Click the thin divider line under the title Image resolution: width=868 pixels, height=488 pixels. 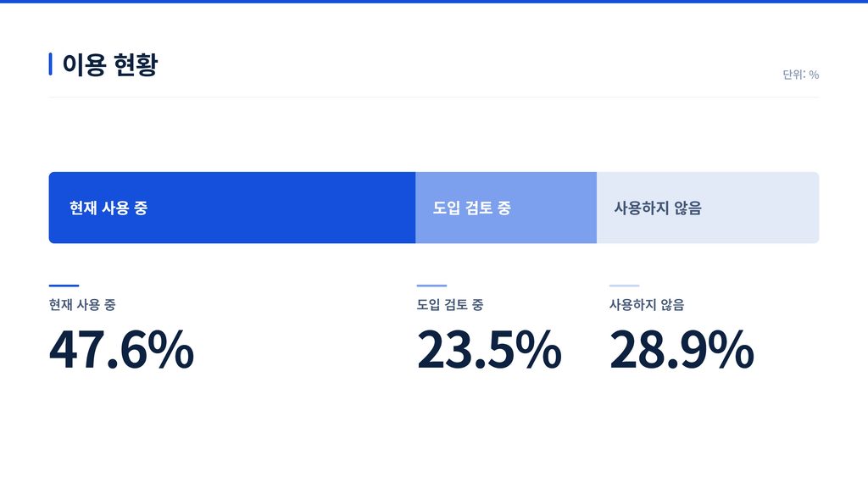[434, 97]
